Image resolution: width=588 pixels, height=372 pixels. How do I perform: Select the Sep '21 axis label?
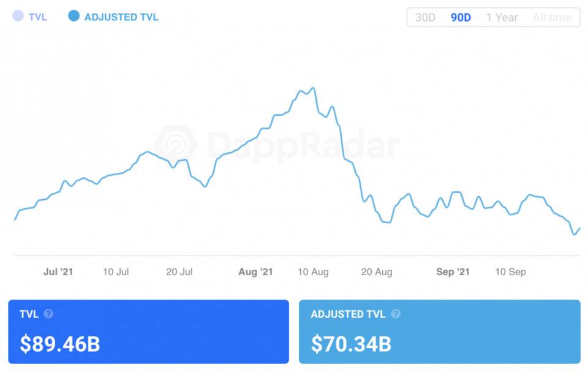click(453, 271)
